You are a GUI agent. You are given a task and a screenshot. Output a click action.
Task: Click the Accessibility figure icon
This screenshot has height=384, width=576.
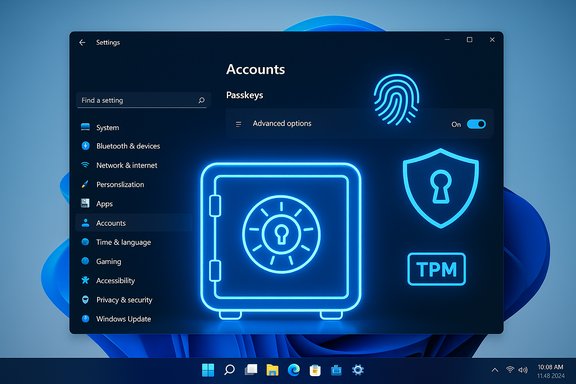click(85, 280)
